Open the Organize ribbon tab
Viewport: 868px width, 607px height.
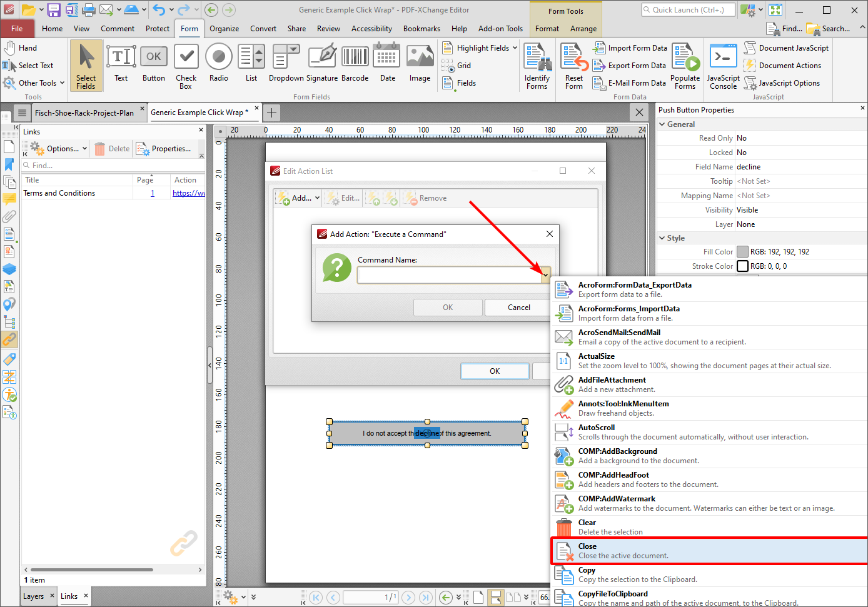pyautogui.click(x=224, y=28)
